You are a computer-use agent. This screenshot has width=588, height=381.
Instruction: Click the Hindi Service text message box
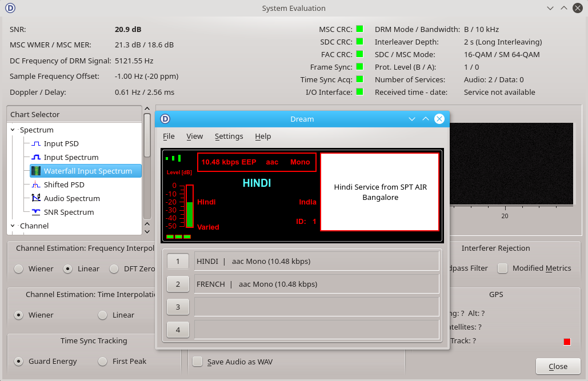point(380,192)
